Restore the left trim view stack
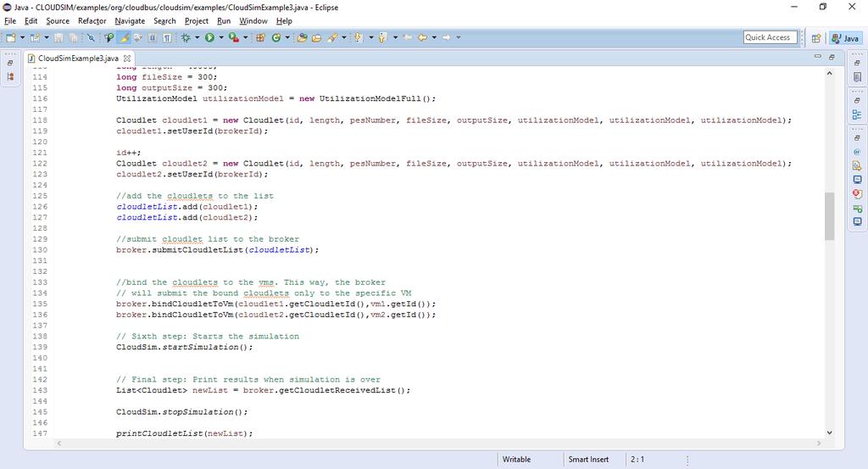868x469 pixels. 10,63
